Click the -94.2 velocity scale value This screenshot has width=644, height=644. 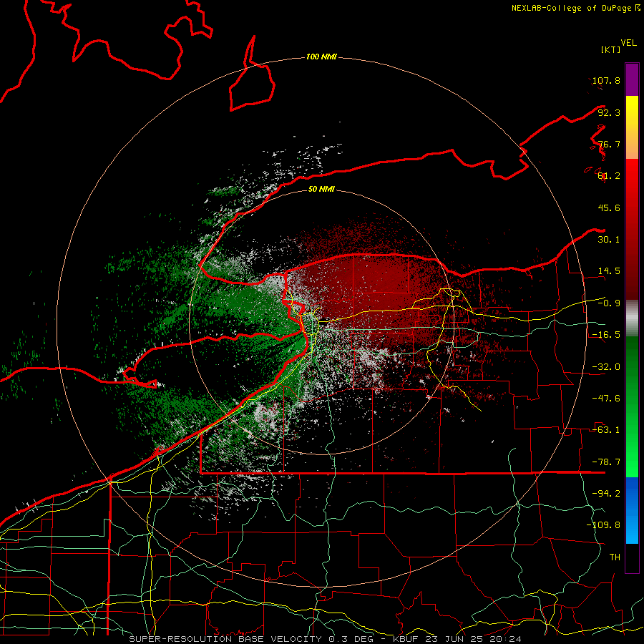(606, 494)
